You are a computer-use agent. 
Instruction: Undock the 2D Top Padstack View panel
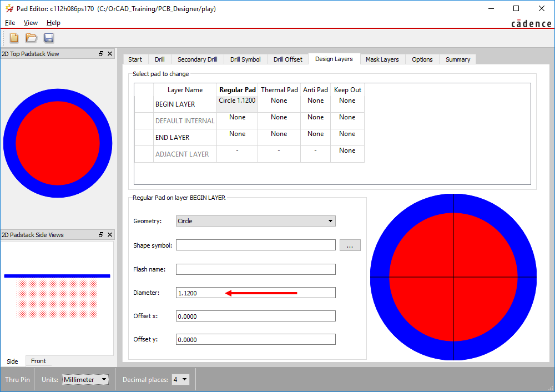tap(101, 54)
